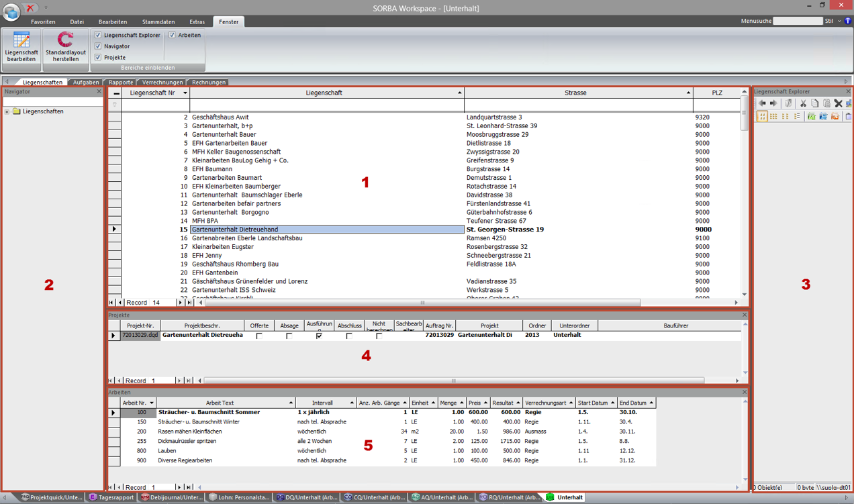This screenshot has width=854, height=504.
Task: Go back in Liegenschaft Explorer toolbar
Action: click(762, 103)
